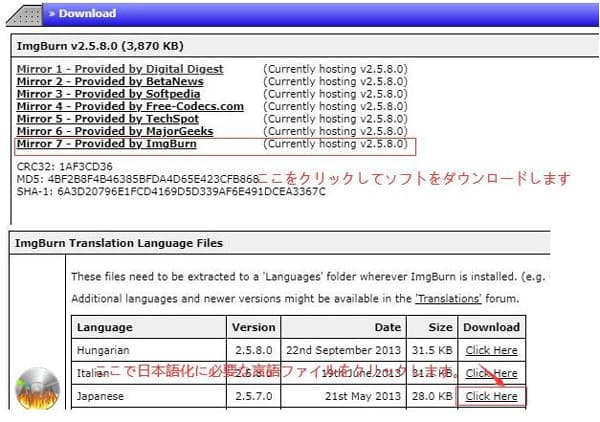This screenshot has width=600, height=422.
Task: Open the 'Translations' forum link
Action: coord(448,299)
